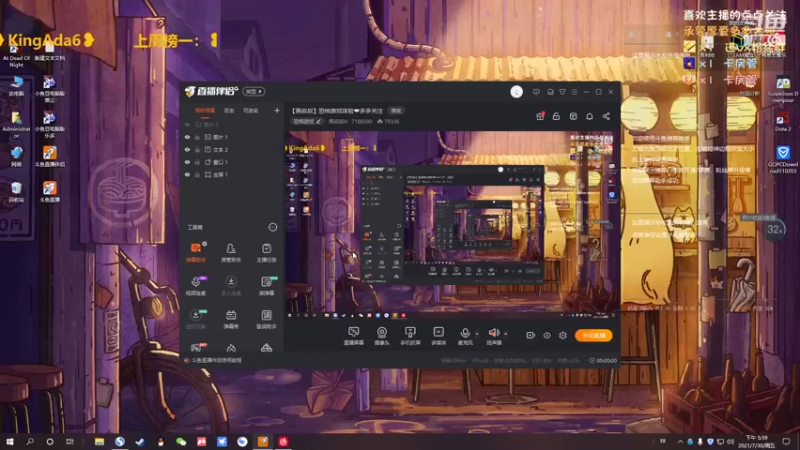Add 手机投屏 phone casting source
The image size is (800, 450).
(x=410, y=336)
